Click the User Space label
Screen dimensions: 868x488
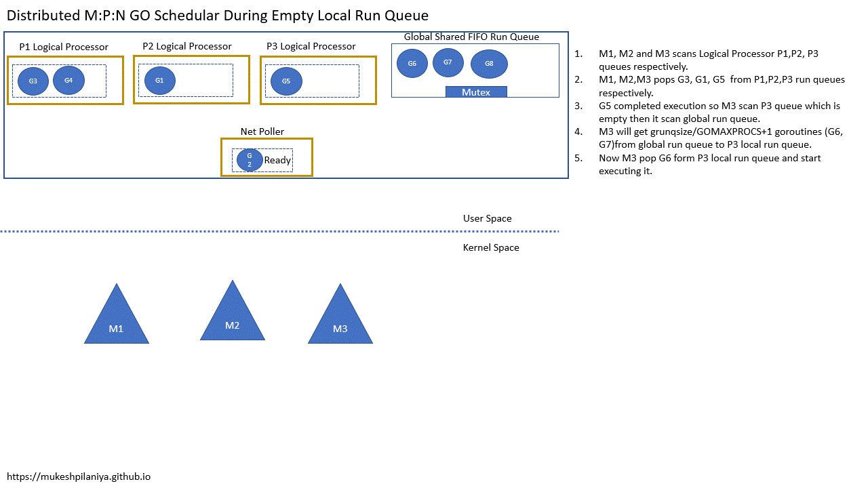[x=487, y=218]
